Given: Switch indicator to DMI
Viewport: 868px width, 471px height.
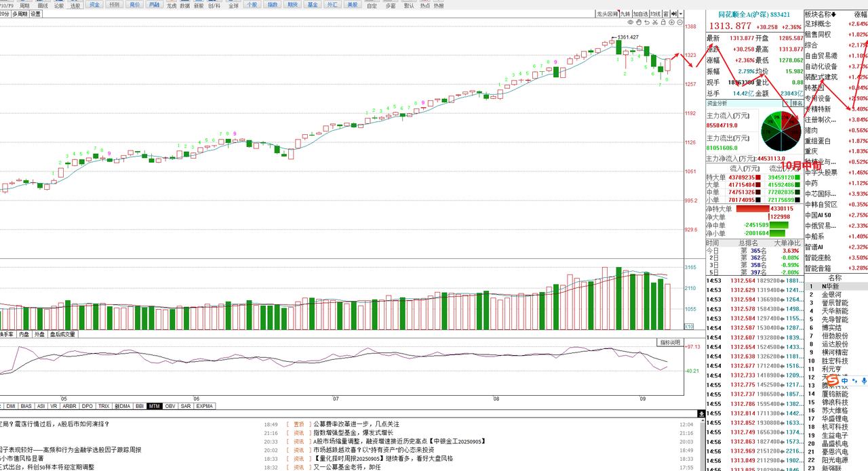Looking at the screenshot, I should tap(12, 406).
